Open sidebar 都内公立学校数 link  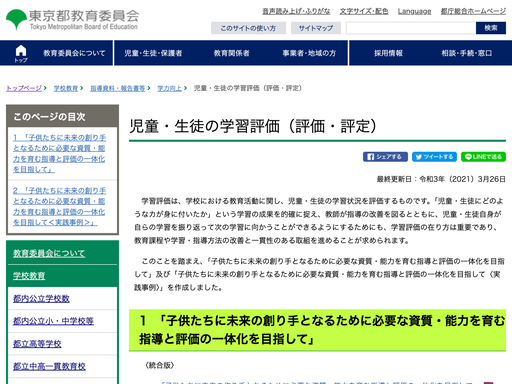41,298
